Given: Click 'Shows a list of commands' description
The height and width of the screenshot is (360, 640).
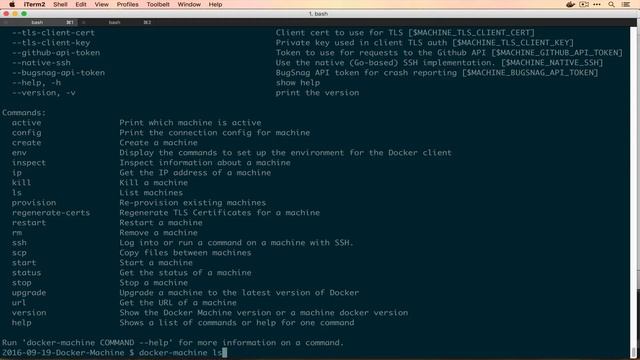Looking at the screenshot, I should (x=237, y=322).
